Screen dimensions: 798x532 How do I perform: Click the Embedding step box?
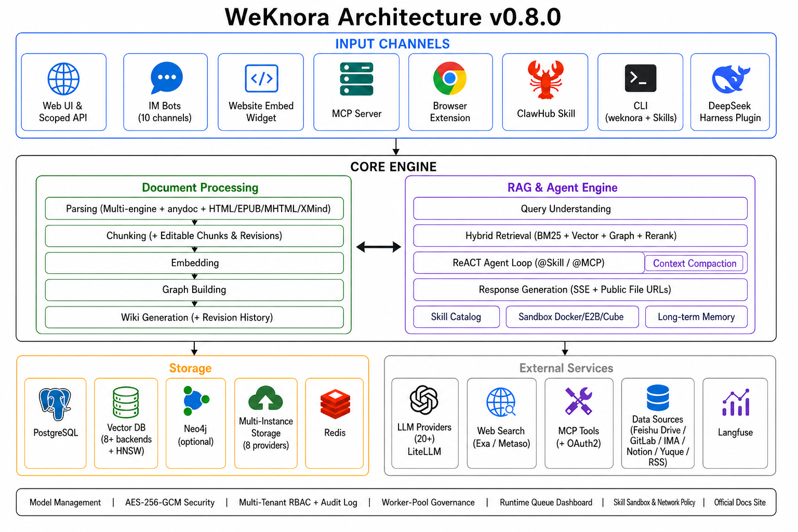[x=194, y=263]
